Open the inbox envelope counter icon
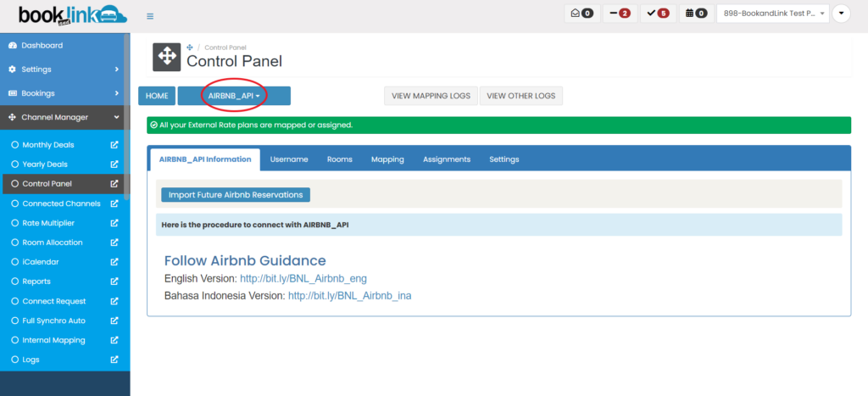Screen dimensions: 868x396 581,14
